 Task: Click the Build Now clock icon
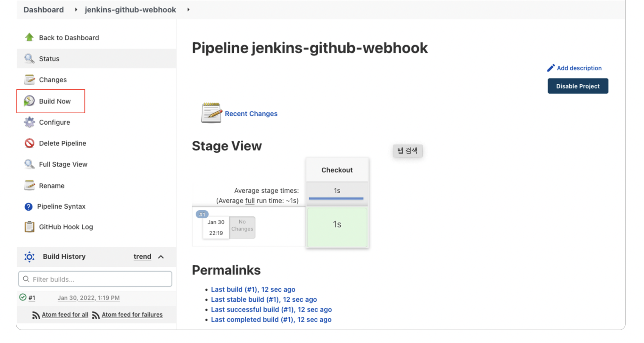pos(29,101)
